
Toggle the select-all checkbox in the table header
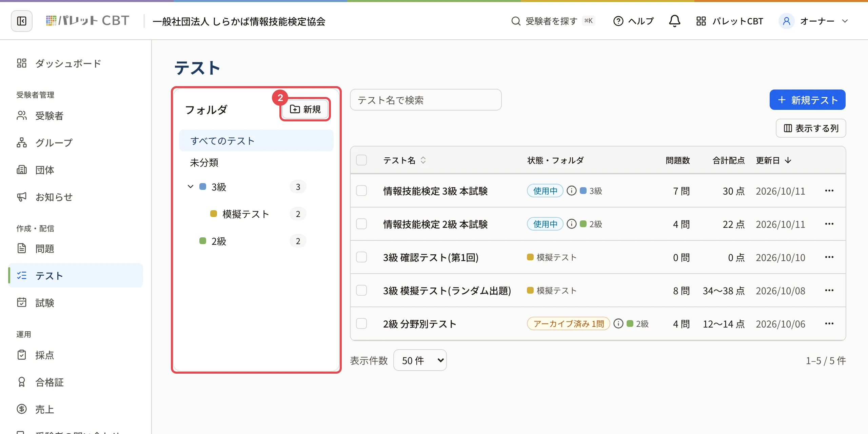coord(361,160)
